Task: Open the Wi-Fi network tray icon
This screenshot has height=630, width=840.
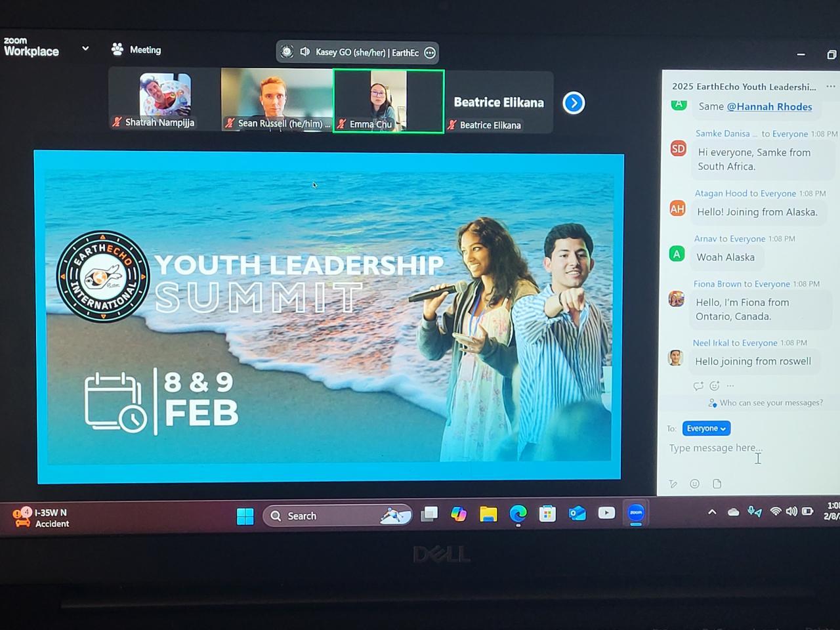Action: 776,511
